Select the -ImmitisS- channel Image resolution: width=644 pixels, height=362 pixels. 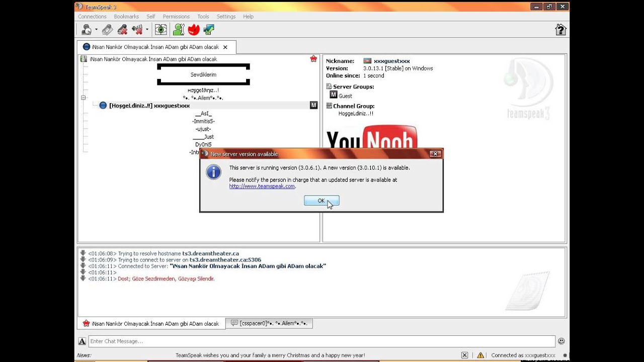[203, 121]
